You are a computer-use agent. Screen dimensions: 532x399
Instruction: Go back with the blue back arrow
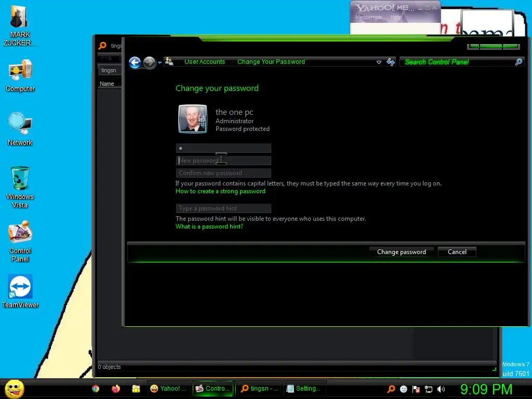pyautogui.click(x=135, y=62)
